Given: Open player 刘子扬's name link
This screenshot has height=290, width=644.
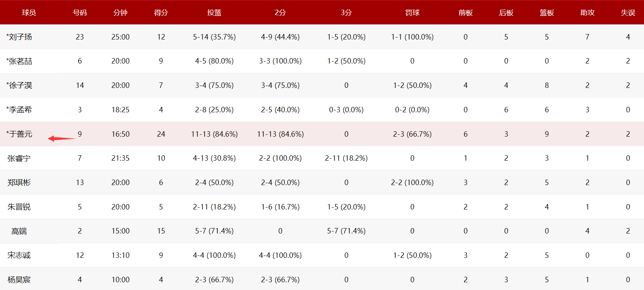Looking at the screenshot, I should [x=20, y=37].
